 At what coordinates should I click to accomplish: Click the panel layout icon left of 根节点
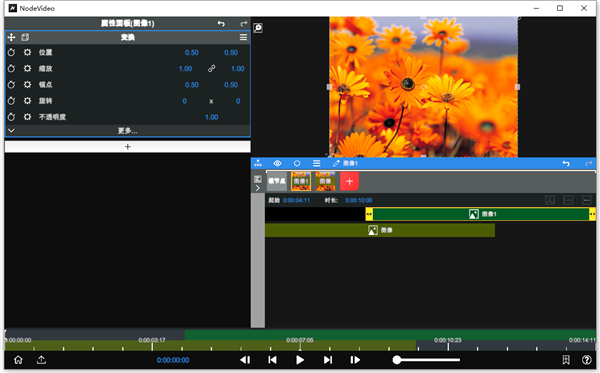click(258, 179)
